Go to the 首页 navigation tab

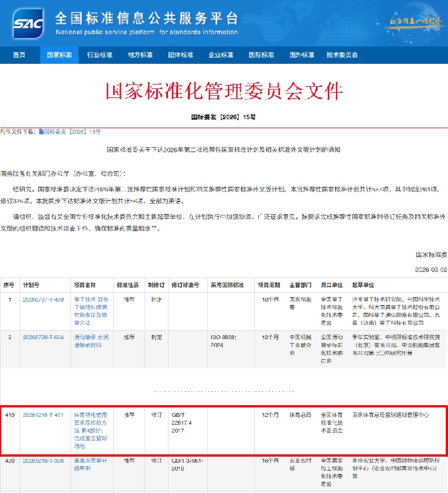[x=19, y=55]
